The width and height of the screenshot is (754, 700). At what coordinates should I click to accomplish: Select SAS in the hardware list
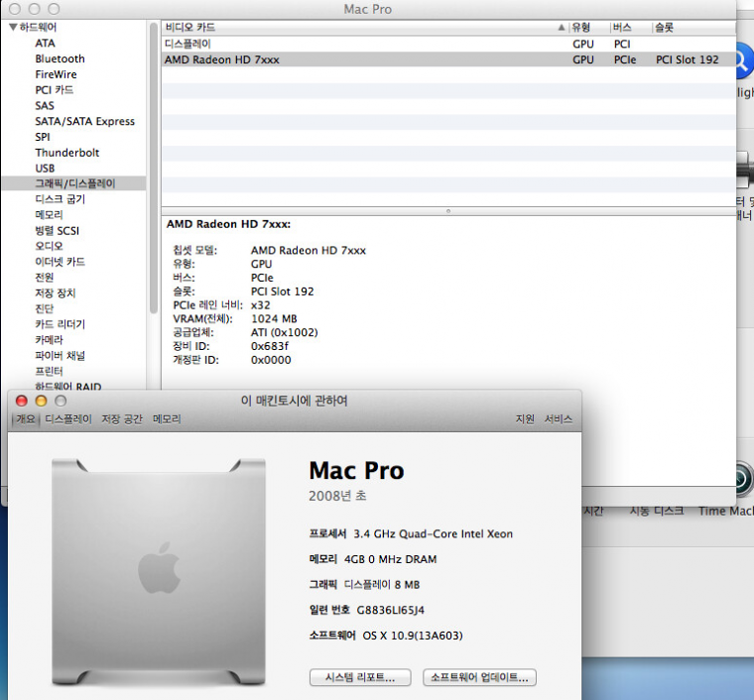45,106
